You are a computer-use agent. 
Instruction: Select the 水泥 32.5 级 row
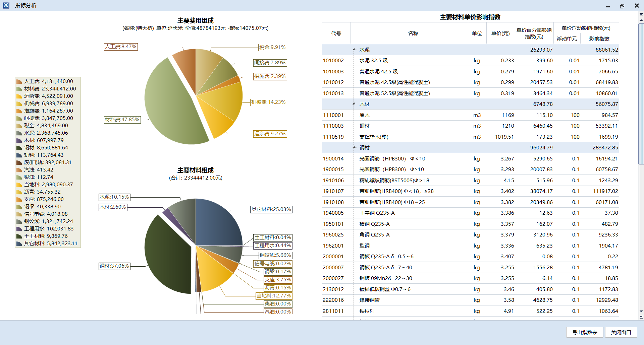(470, 61)
